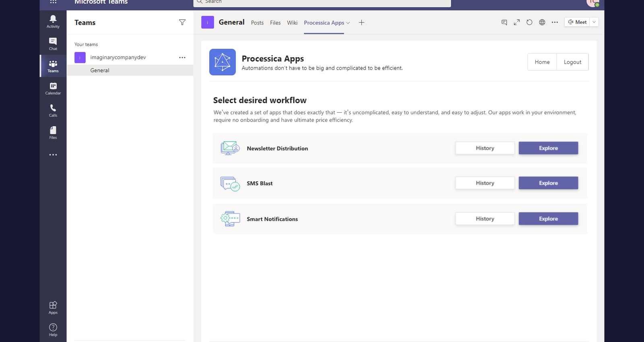644x342 pixels.
Task: Expand the Meet options dropdown arrow
Action: (594, 22)
